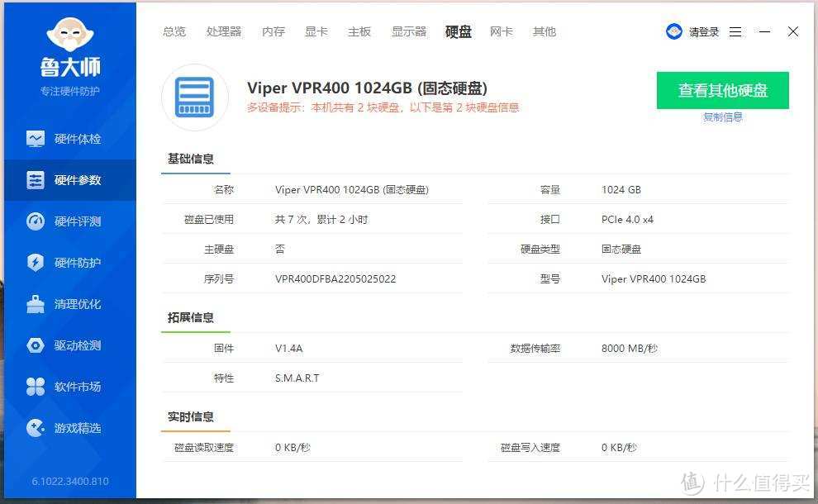Switch to the 其他 tab
Viewport: 818px width, 504px height.
pyautogui.click(x=545, y=32)
